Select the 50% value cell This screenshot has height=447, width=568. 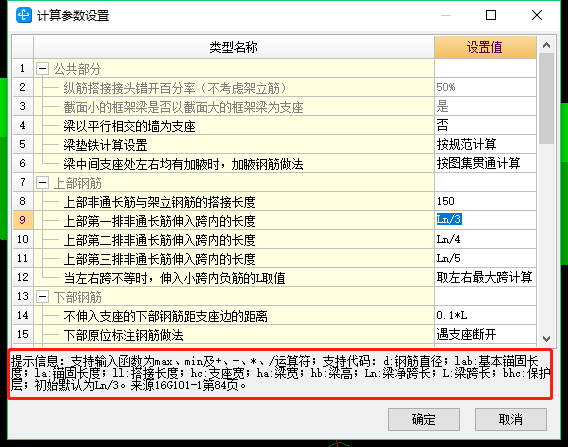click(485, 87)
